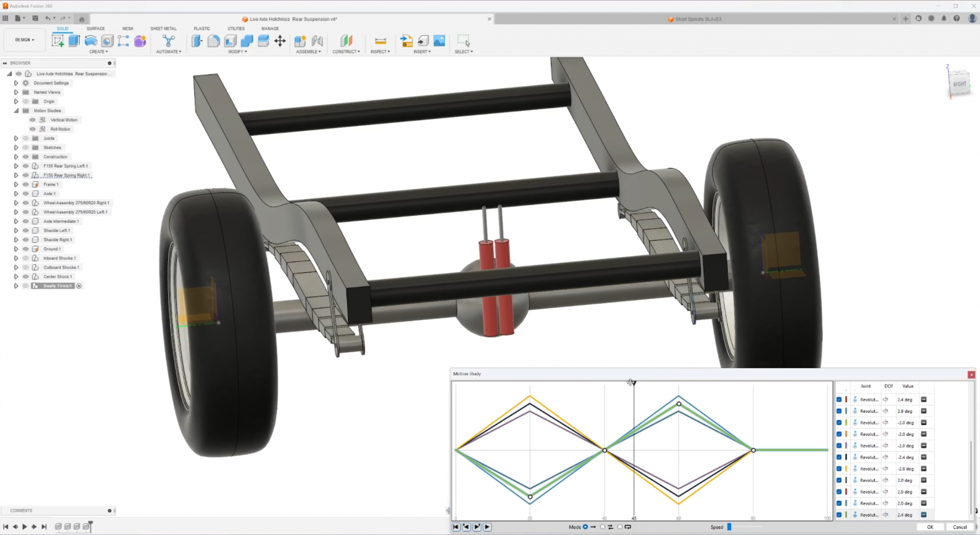Viewport: 980px width, 535px height.
Task: Open the Joint tool in Assemble
Action: (x=317, y=41)
